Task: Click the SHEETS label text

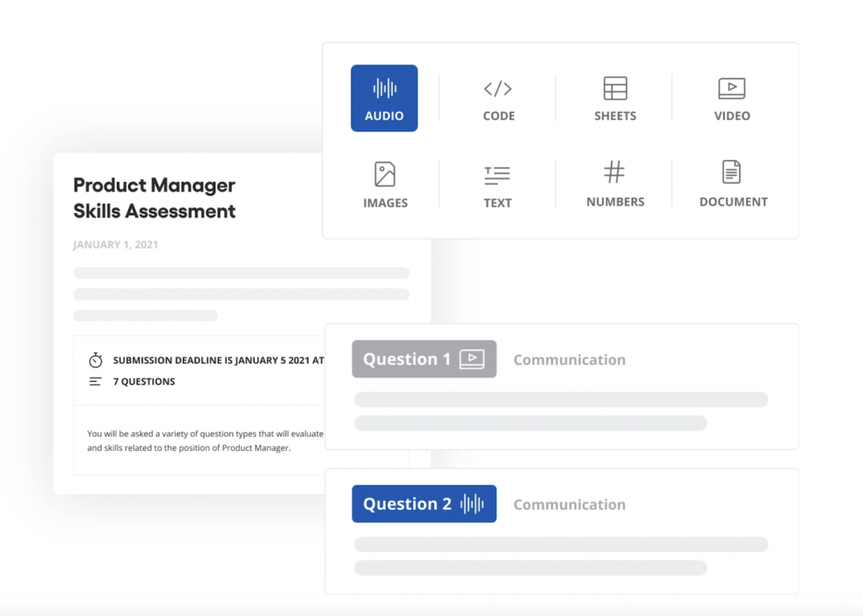Action: pyautogui.click(x=614, y=115)
